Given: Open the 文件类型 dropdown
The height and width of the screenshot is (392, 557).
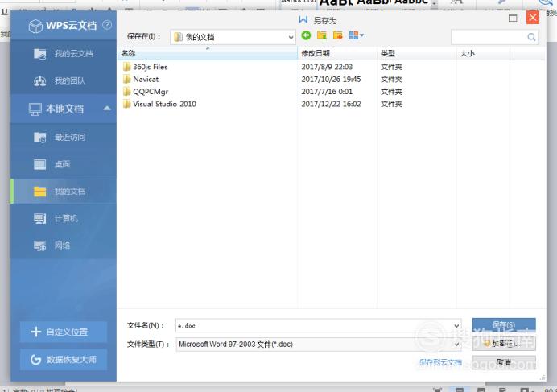Looking at the screenshot, I should 319,344.
